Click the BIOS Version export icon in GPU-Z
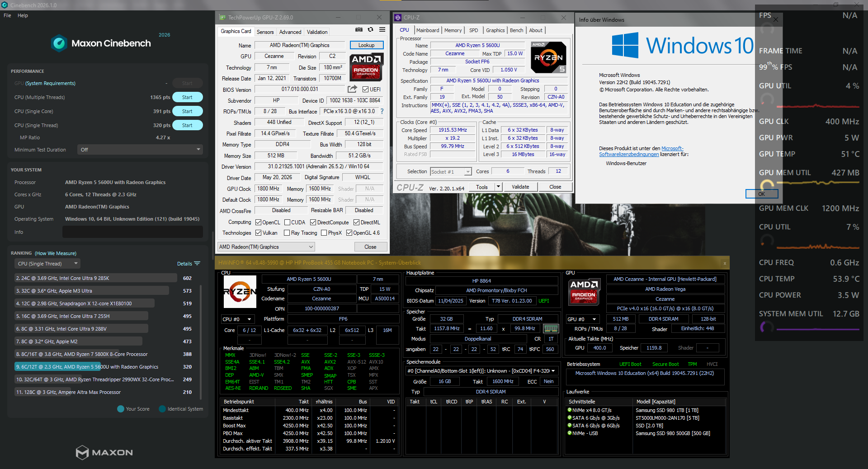This screenshot has width=868, height=469. pyautogui.click(x=353, y=89)
